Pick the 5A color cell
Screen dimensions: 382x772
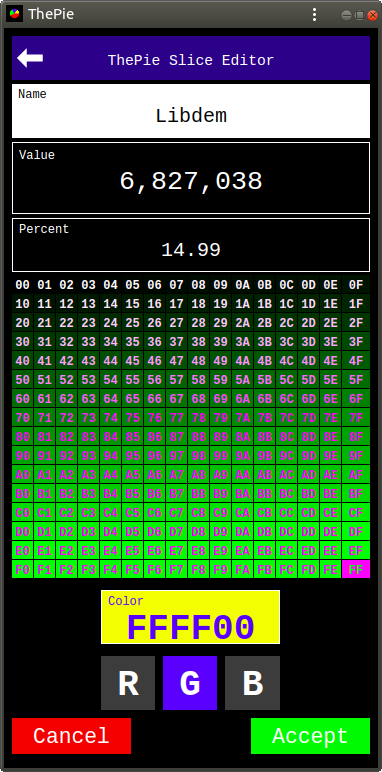click(243, 380)
